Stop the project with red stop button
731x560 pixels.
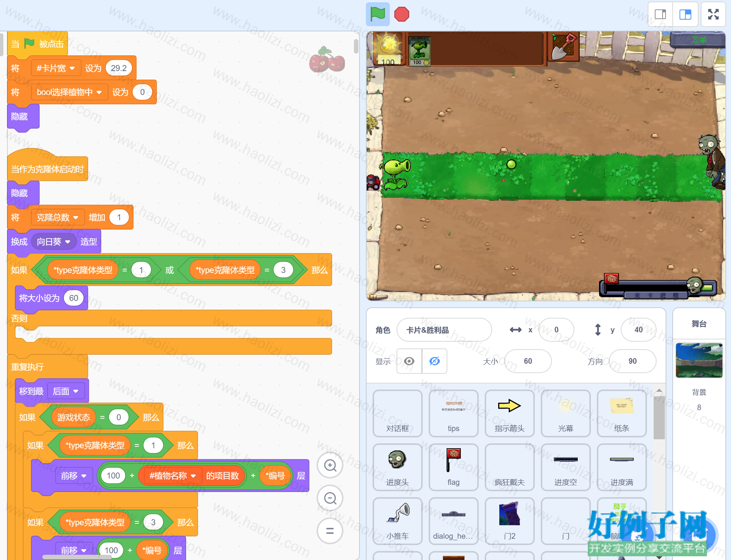pyautogui.click(x=402, y=14)
